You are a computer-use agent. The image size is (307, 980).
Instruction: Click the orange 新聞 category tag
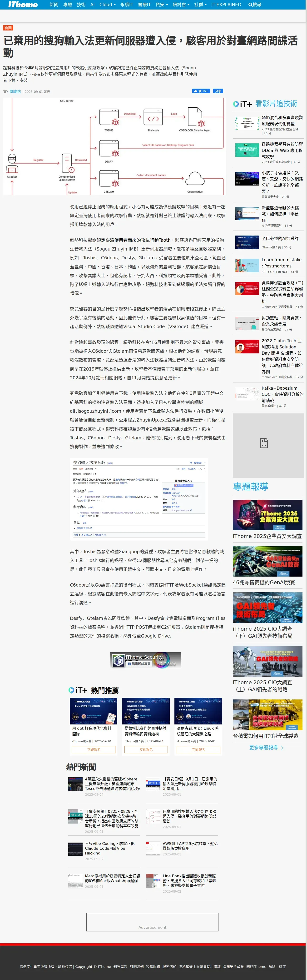[8, 28]
